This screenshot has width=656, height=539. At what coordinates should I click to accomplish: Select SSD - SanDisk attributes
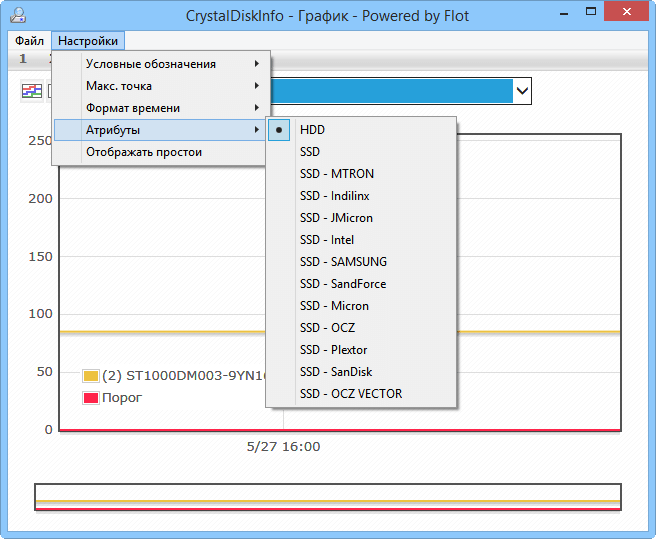click(x=361, y=372)
